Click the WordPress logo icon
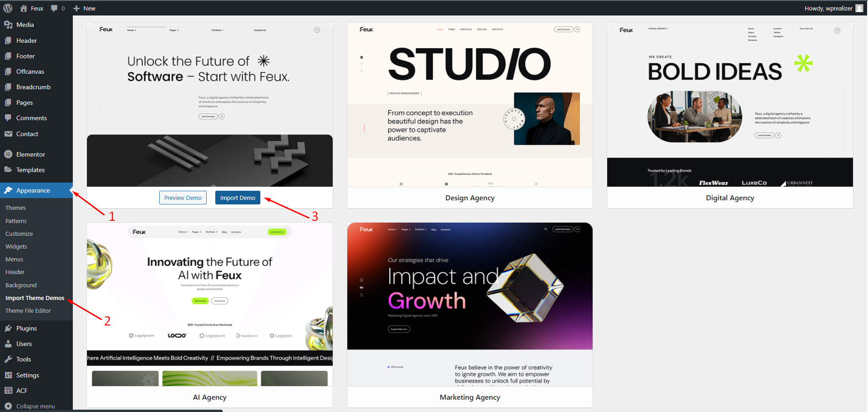Viewport: 868px width, 412px height. (8, 8)
